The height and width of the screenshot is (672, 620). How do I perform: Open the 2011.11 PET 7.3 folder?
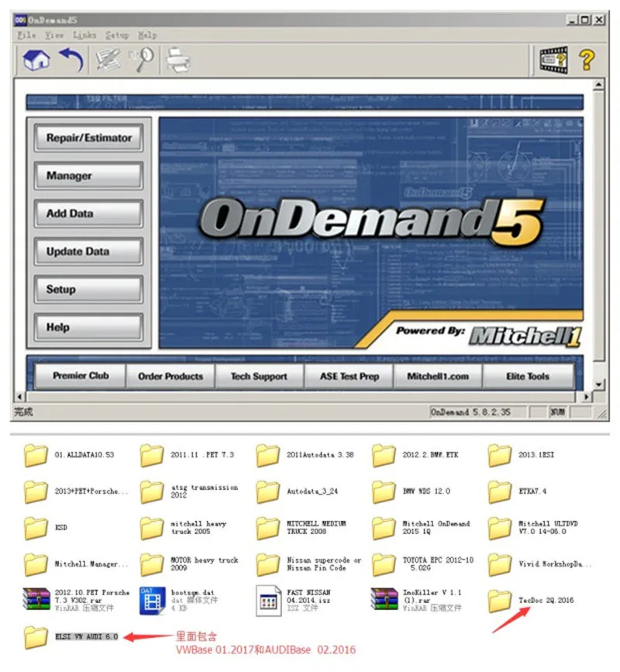click(187, 455)
